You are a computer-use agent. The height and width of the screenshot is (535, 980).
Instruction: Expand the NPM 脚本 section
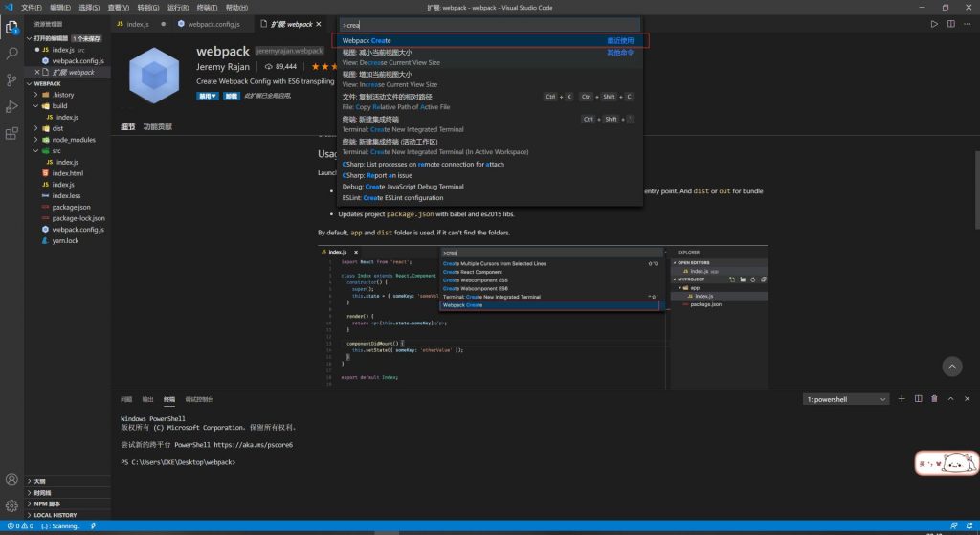[46, 503]
